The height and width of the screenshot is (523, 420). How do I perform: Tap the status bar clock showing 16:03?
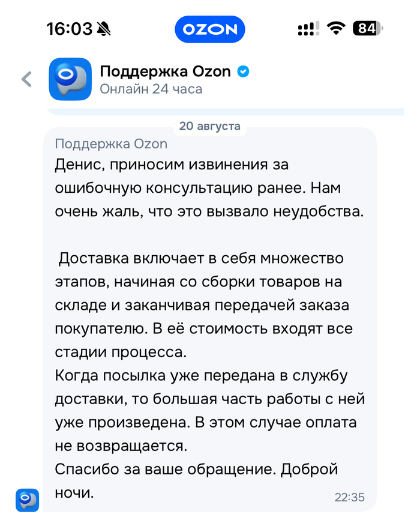tap(69, 29)
